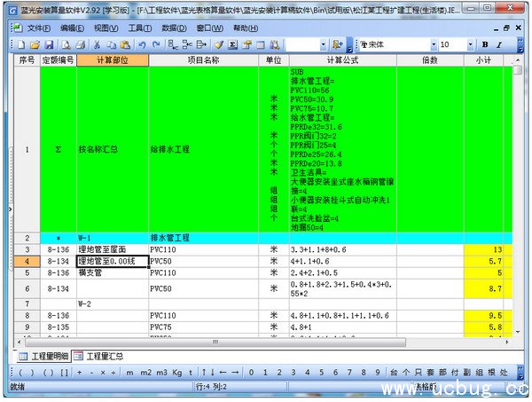This screenshot has height=402, width=532.
Task: Create a new file with toolbar icon
Action: 21,45
